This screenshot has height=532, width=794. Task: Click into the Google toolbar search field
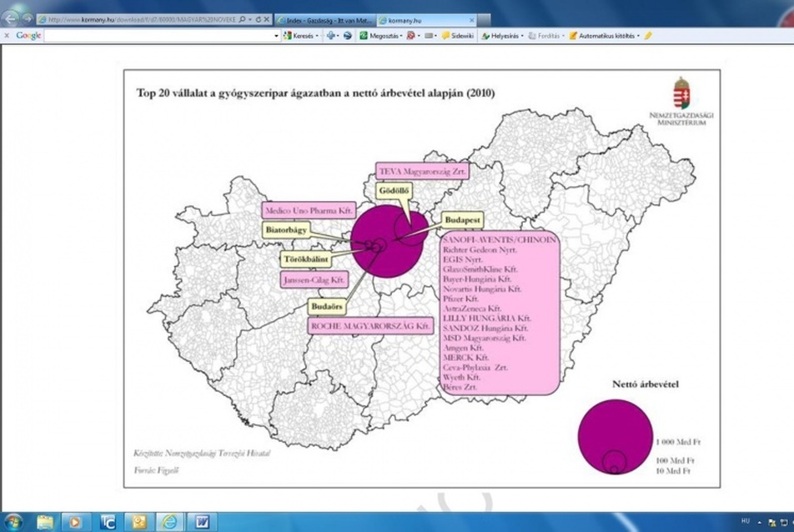click(x=159, y=36)
